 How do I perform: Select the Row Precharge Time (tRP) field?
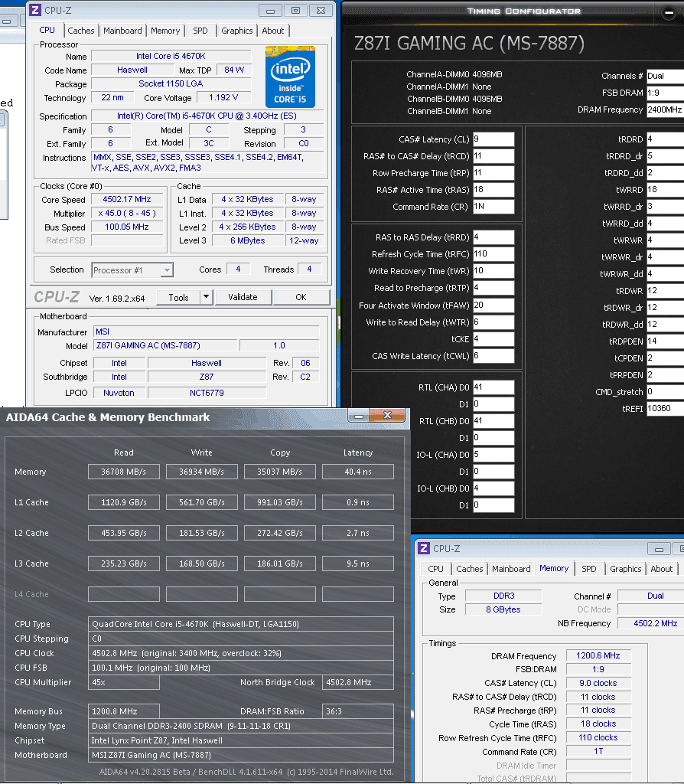(x=493, y=173)
